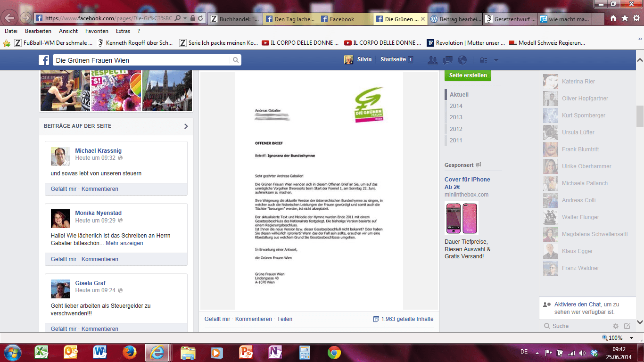Switch to 'Buchhandel' browser tab
Screen dimensions: 644x362
tap(234, 19)
